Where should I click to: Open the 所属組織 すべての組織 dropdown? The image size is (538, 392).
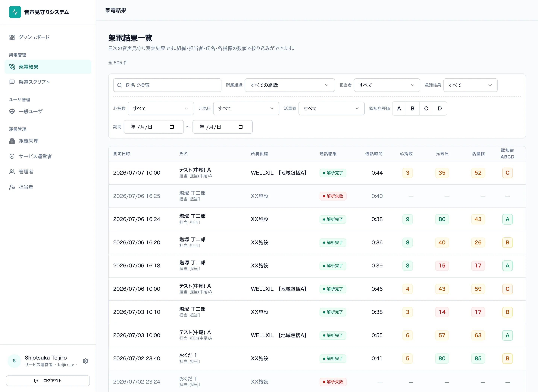290,85
